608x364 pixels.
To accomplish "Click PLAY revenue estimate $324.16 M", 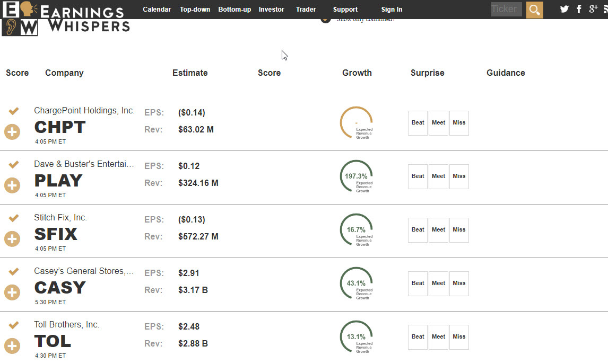I will (198, 183).
